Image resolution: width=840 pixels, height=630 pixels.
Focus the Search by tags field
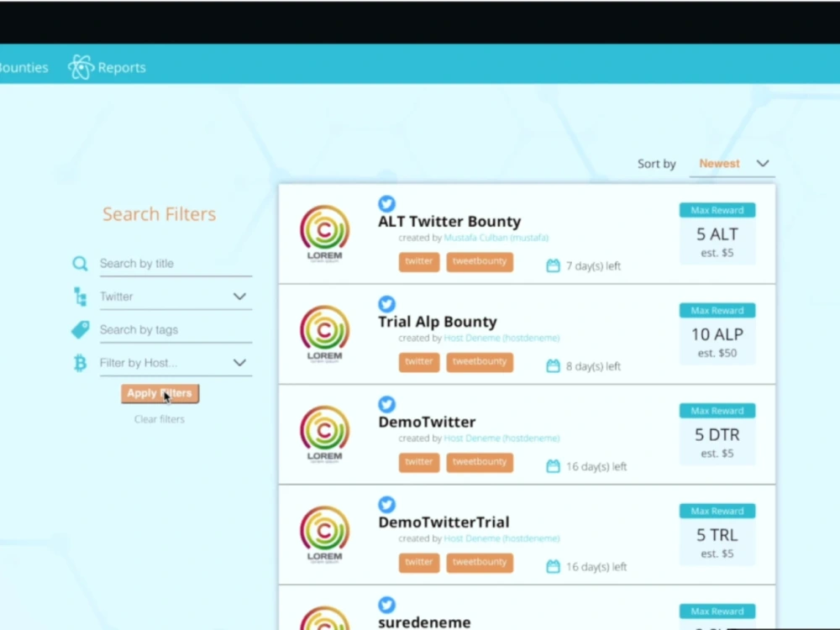pos(176,330)
